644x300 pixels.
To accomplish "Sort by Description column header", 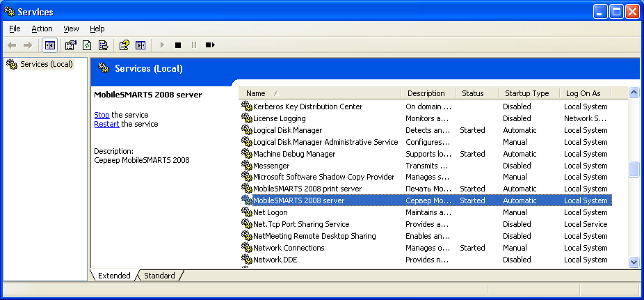I will [x=428, y=93].
